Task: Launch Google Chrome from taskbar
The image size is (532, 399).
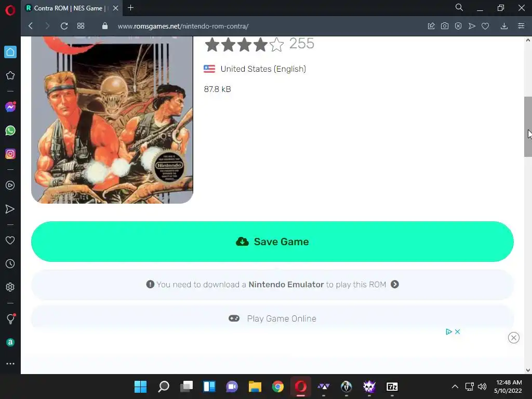Action: (278, 387)
